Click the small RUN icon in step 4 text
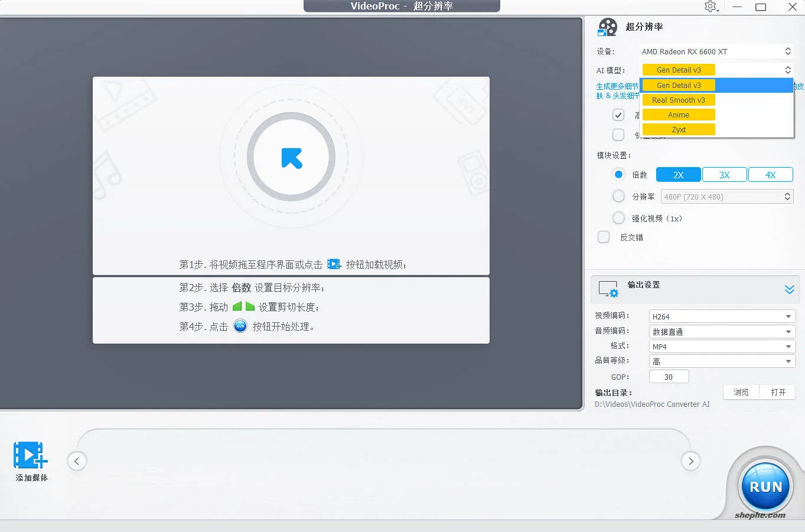805x532 pixels. tap(240, 326)
